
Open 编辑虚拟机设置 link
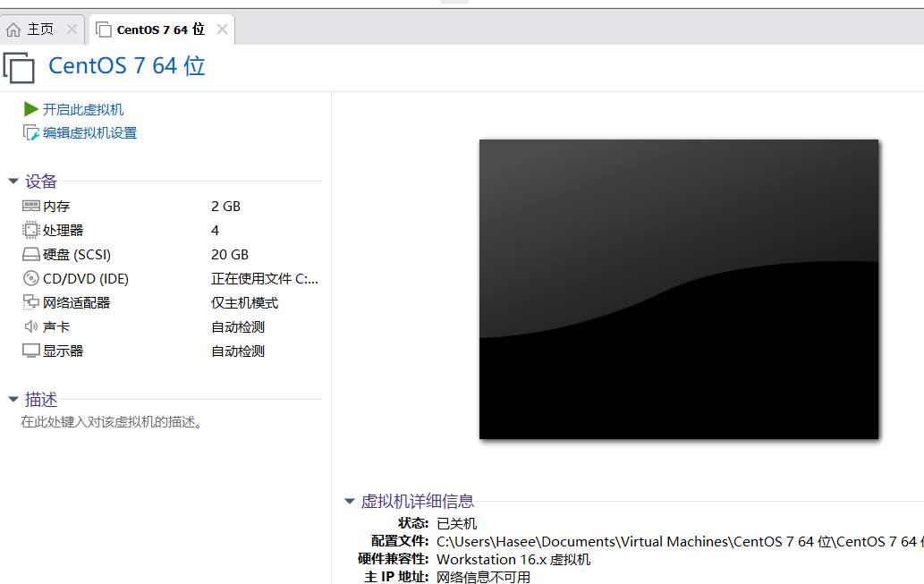89,133
